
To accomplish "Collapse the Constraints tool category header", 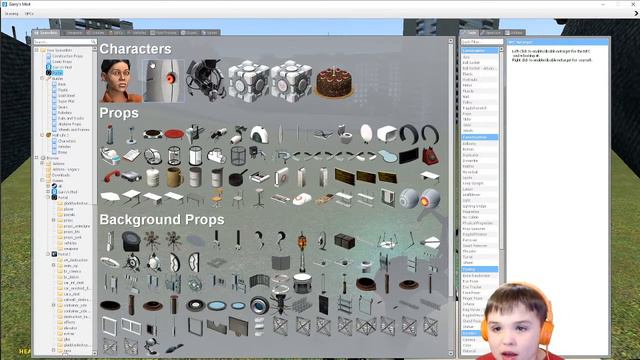I will pyautogui.click(x=480, y=51).
